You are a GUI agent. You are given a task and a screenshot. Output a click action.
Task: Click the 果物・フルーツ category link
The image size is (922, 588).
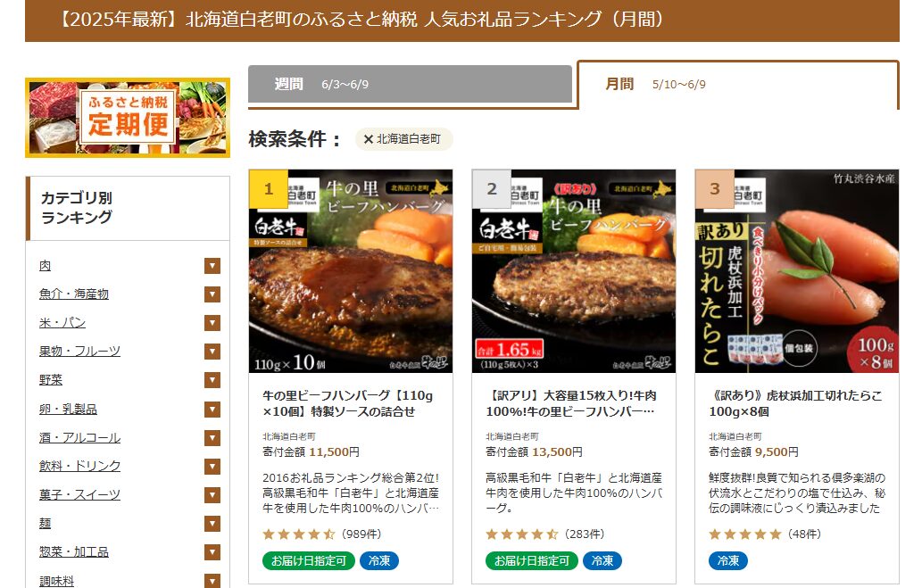click(79, 351)
